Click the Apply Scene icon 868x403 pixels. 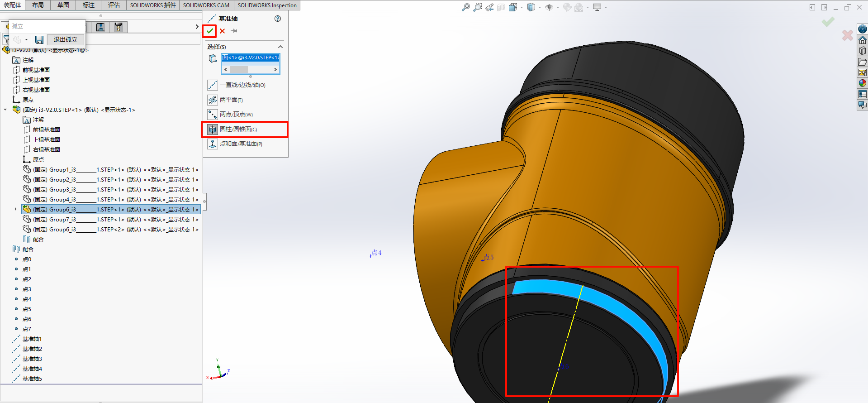click(579, 7)
